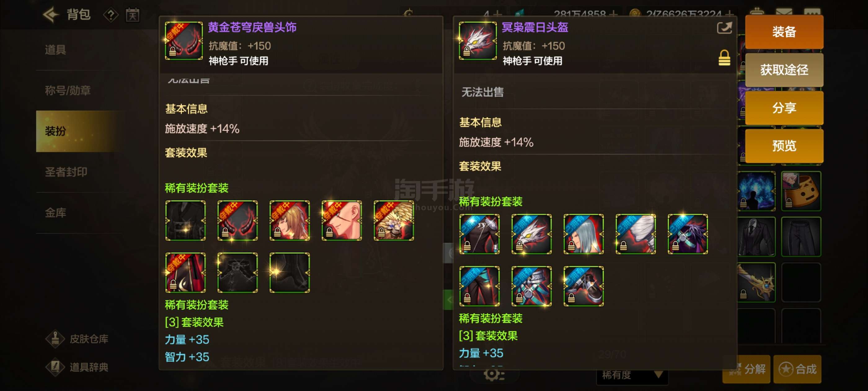The width and height of the screenshot is (868, 391).
Task: Open the help question-mark icon
Action: 111,15
